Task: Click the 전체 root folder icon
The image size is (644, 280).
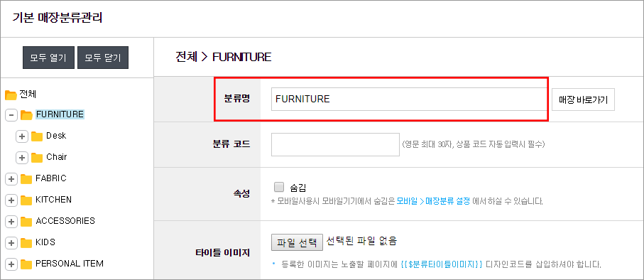Action: pos(11,95)
